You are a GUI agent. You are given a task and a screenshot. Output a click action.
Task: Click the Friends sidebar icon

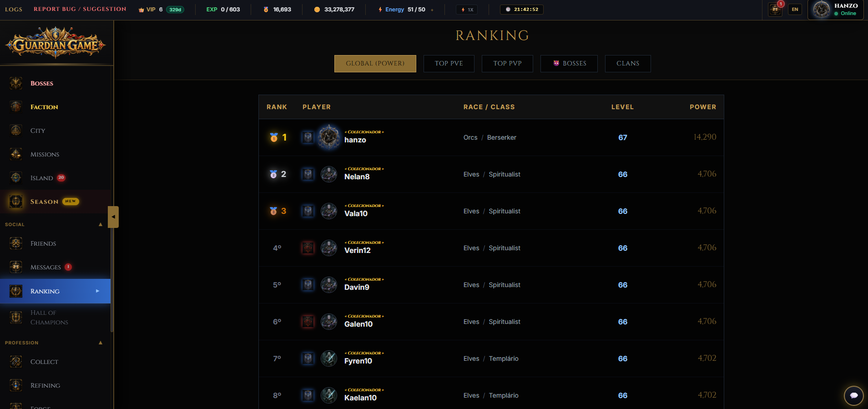click(x=16, y=243)
